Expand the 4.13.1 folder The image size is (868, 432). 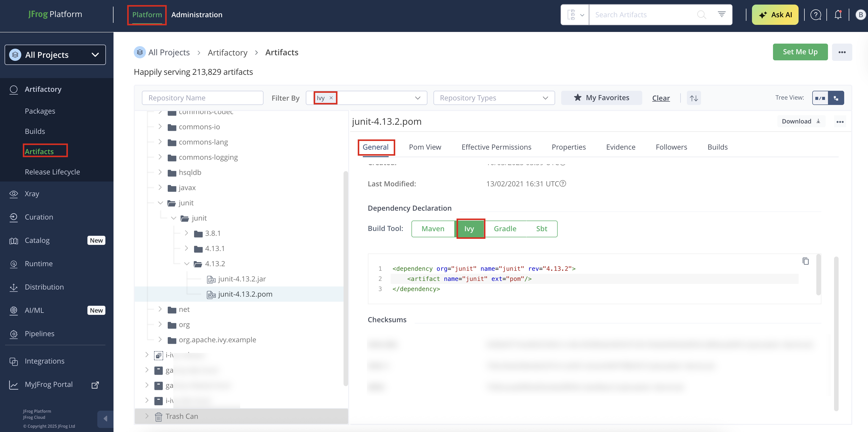coord(186,248)
